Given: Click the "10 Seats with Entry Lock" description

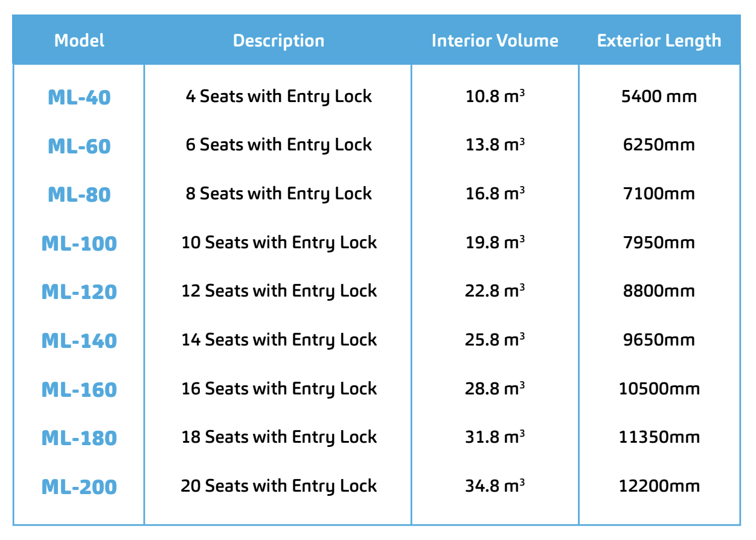Looking at the screenshot, I should [x=278, y=242].
